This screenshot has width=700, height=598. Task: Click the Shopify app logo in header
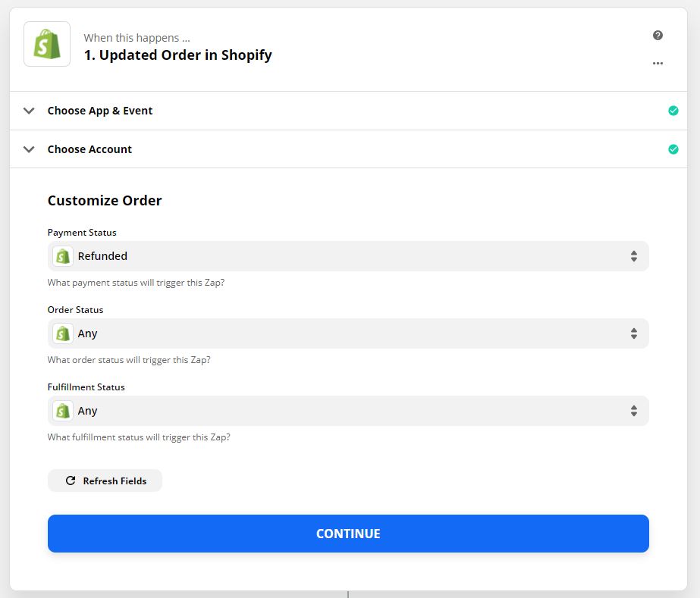[x=47, y=44]
